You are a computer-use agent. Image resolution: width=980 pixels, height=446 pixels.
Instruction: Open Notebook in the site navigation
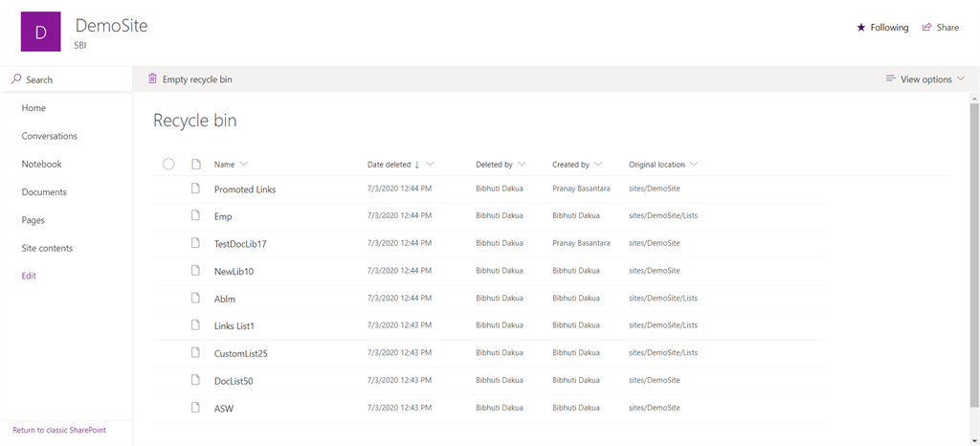click(42, 165)
